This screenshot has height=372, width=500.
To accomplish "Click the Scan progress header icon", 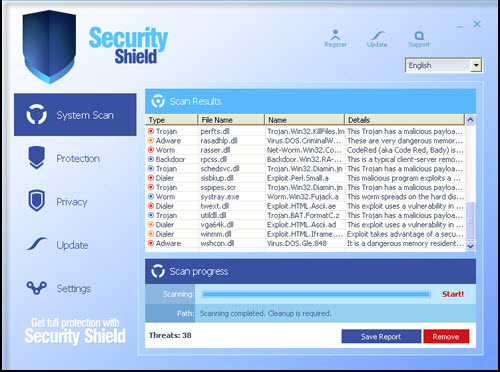I will 158,271.
